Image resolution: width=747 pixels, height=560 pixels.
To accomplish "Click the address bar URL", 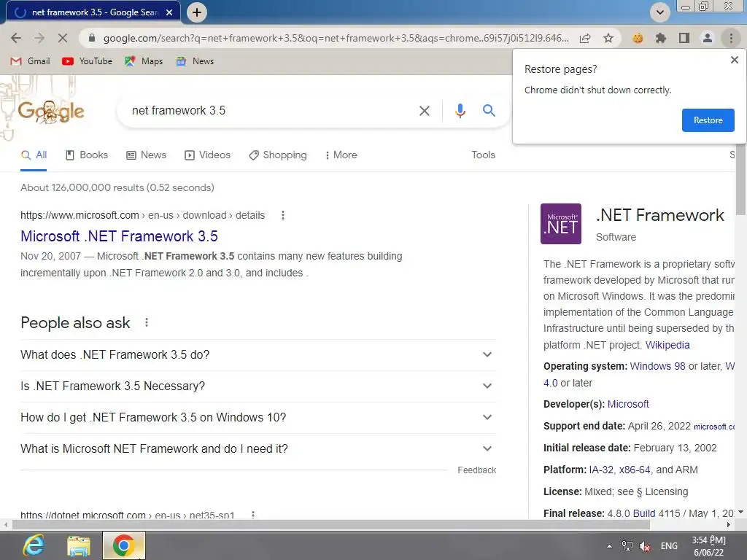I will coord(336,38).
